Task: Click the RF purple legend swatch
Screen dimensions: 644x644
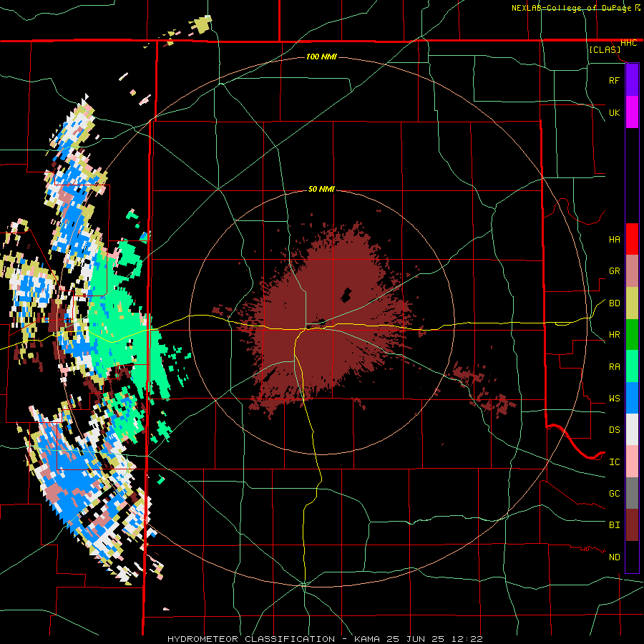Action: [632, 80]
